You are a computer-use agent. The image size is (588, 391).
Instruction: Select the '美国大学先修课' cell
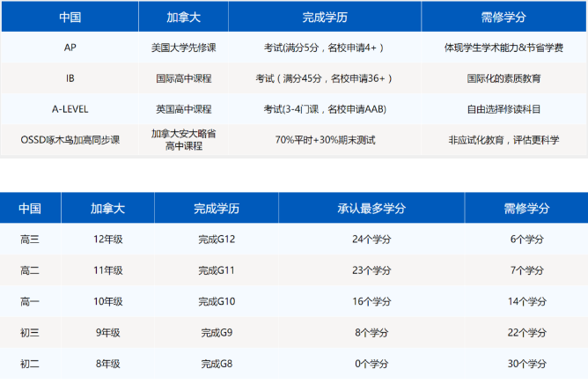(x=183, y=48)
